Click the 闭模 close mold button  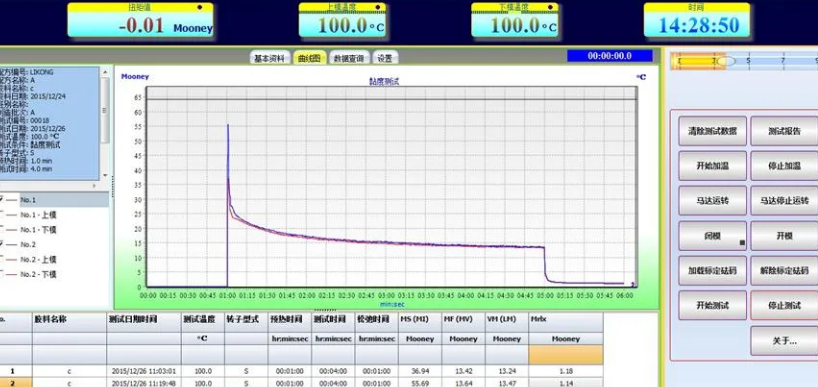pyautogui.click(x=712, y=236)
